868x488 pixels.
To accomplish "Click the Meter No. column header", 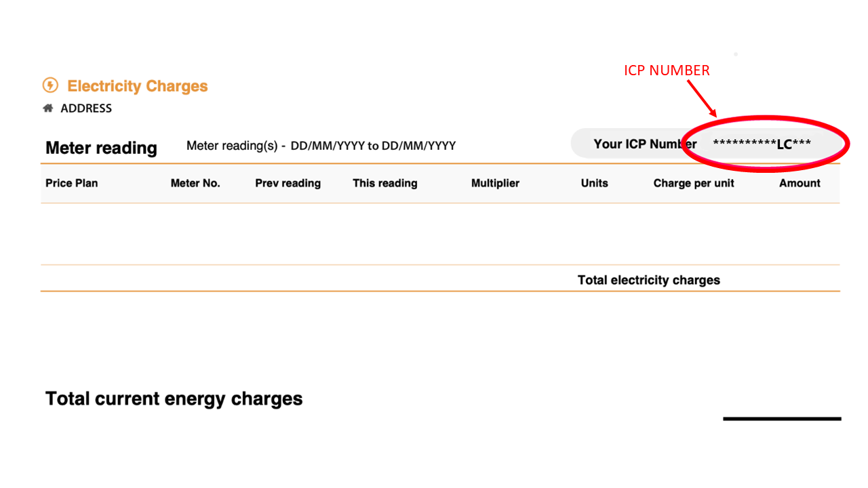I will pyautogui.click(x=195, y=183).
